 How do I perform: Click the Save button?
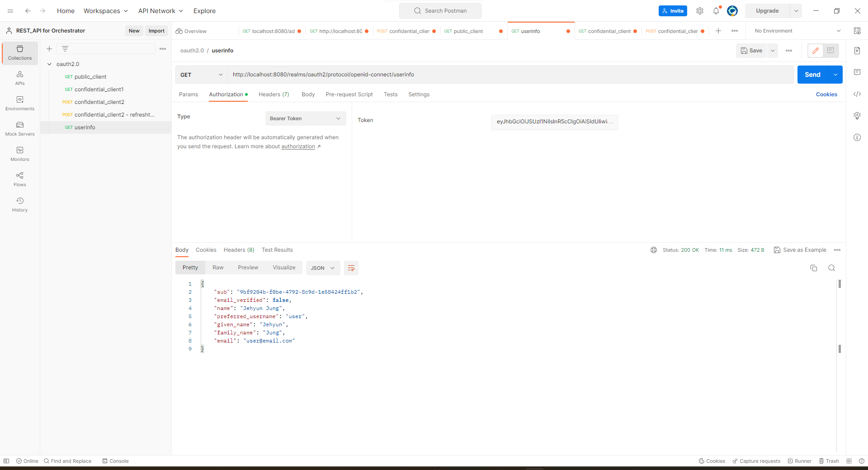752,51
